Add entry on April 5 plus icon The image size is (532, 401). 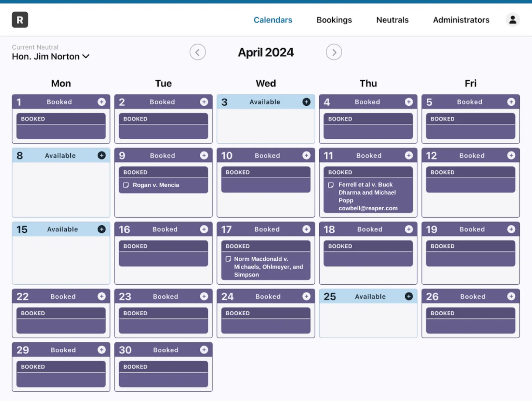[x=511, y=102]
